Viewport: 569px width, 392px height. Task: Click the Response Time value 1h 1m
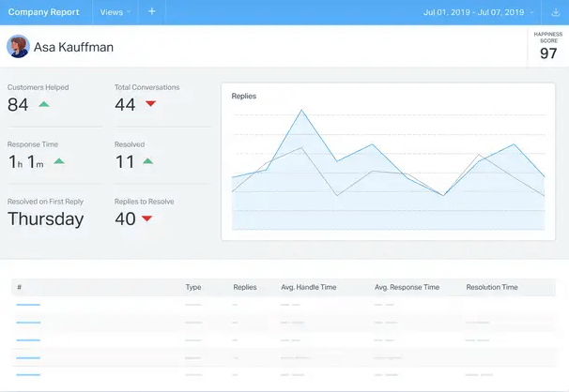[x=26, y=161]
